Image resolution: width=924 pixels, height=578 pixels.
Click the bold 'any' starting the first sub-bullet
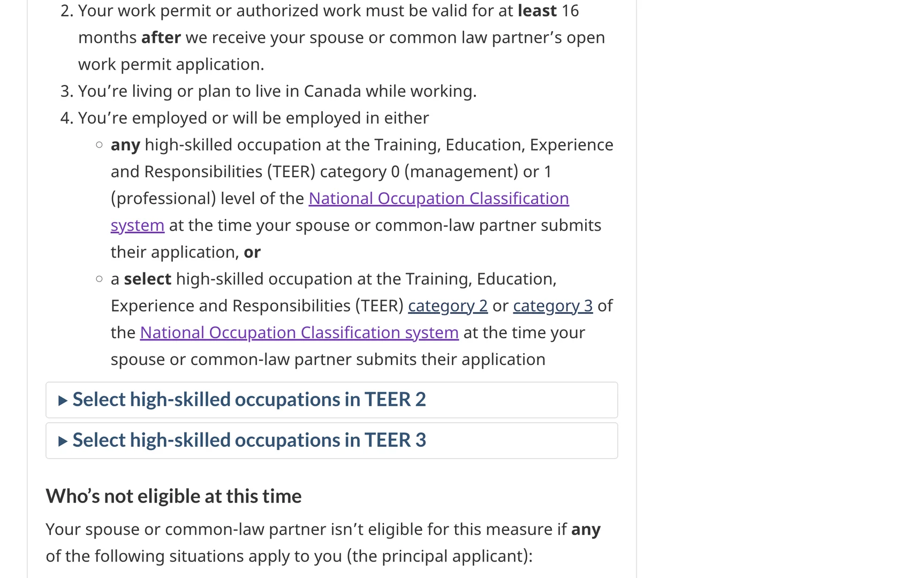coord(125,145)
